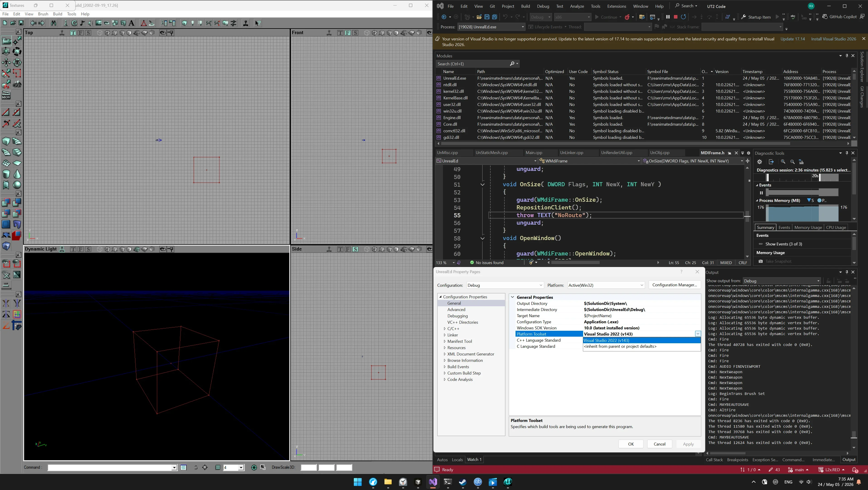Viewport: 868px width, 490px height.
Task: Open the Platform dropdown Active(Win32)
Action: [x=606, y=285]
